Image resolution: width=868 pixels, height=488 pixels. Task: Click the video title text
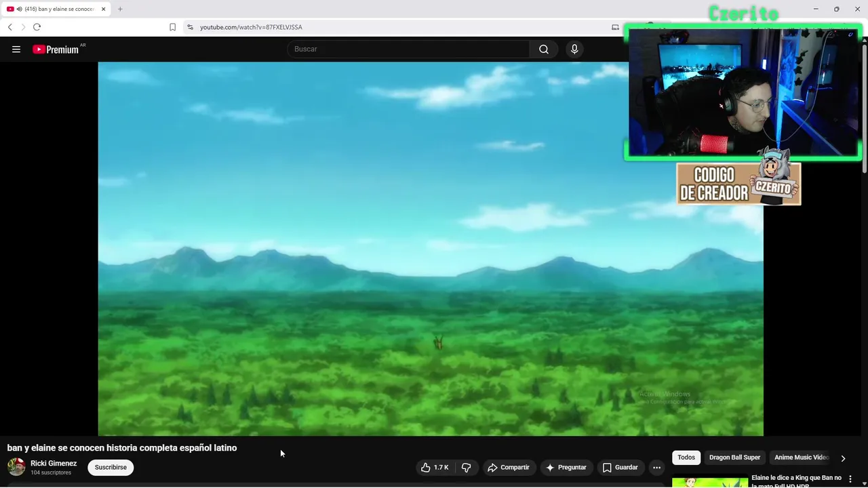coord(122,448)
